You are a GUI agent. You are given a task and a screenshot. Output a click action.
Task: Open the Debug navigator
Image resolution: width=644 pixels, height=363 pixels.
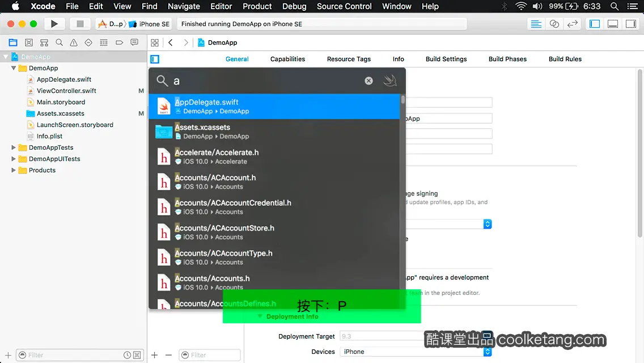(104, 43)
